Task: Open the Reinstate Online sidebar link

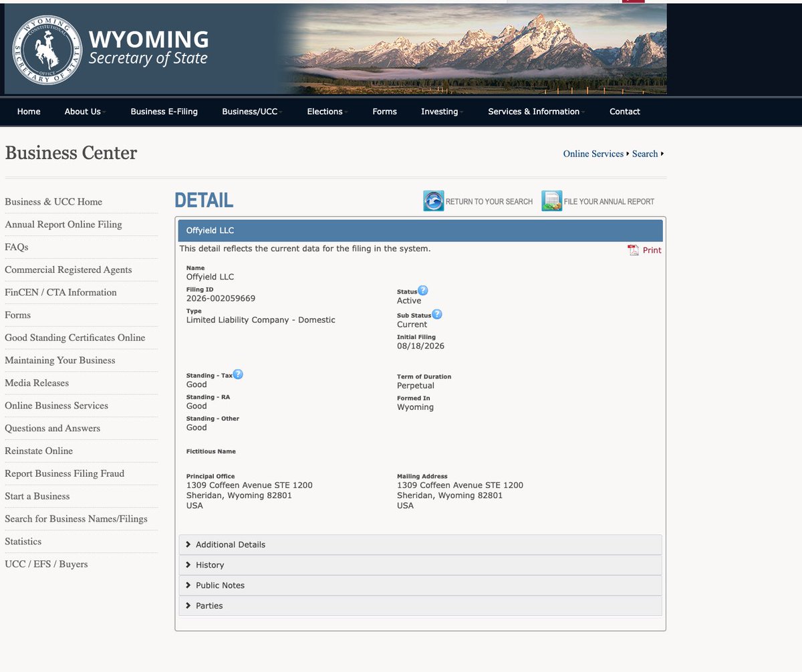Action: pyautogui.click(x=39, y=451)
